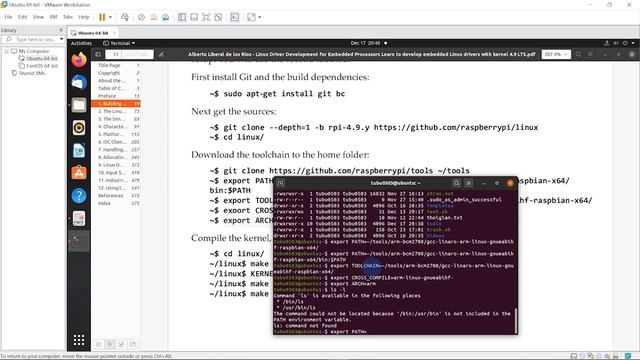The image size is (640, 360).
Task: Open the console view icon in VMware toolbar
Action: [x=235, y=17]
